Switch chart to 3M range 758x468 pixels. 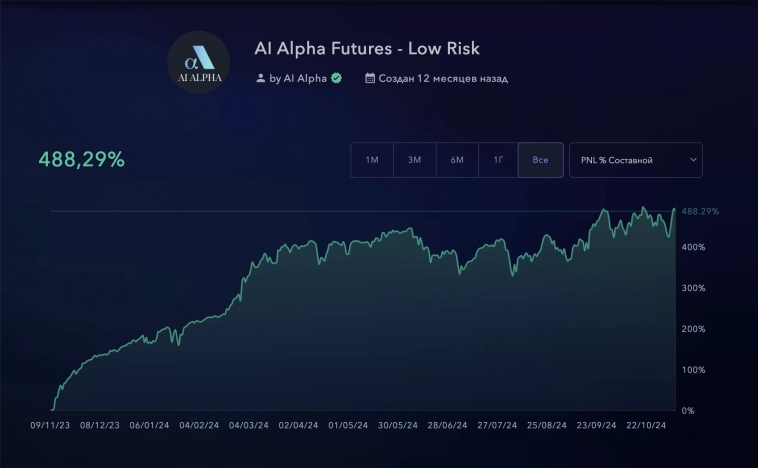click(x=414, y=160)
